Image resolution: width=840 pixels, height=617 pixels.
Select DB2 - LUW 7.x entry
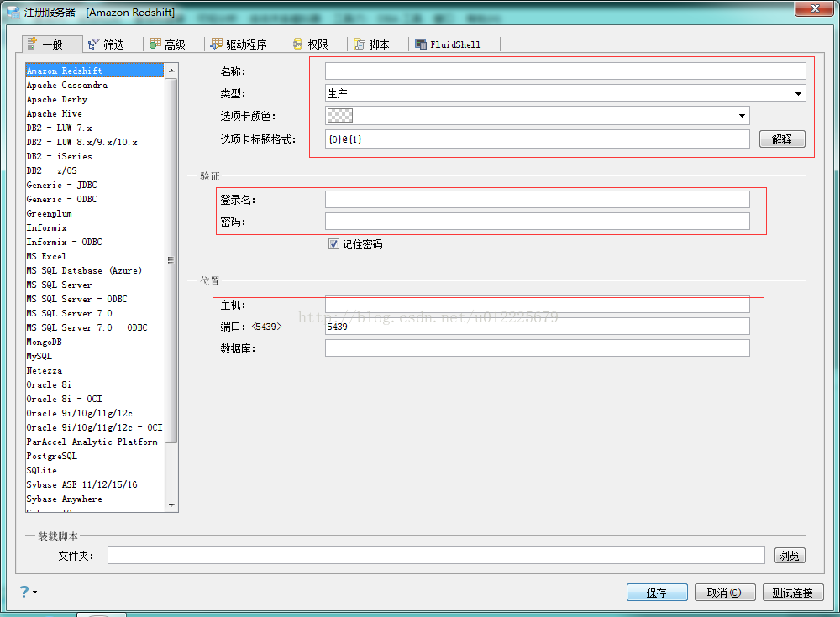click(x=95, y=128)
